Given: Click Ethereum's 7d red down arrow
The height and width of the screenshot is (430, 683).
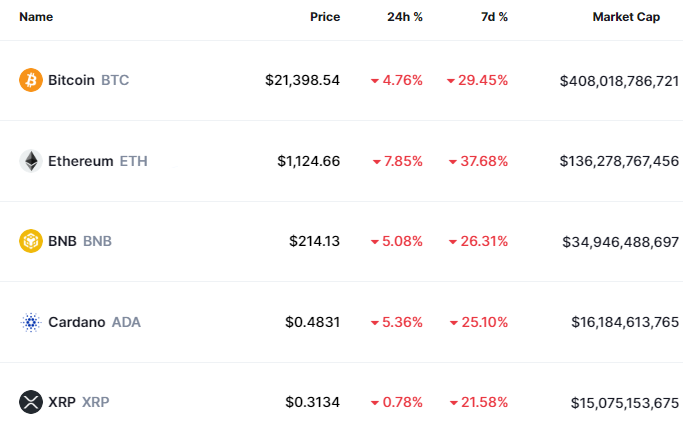Looking at the screenshot, I should point(452,162).
